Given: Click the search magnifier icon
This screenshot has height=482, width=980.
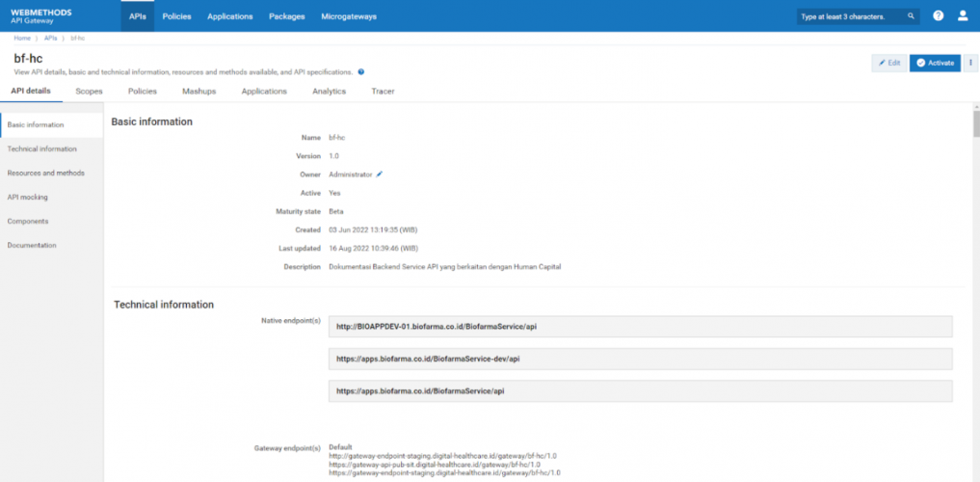Looking at the screenshot, I should coord(912,16).
